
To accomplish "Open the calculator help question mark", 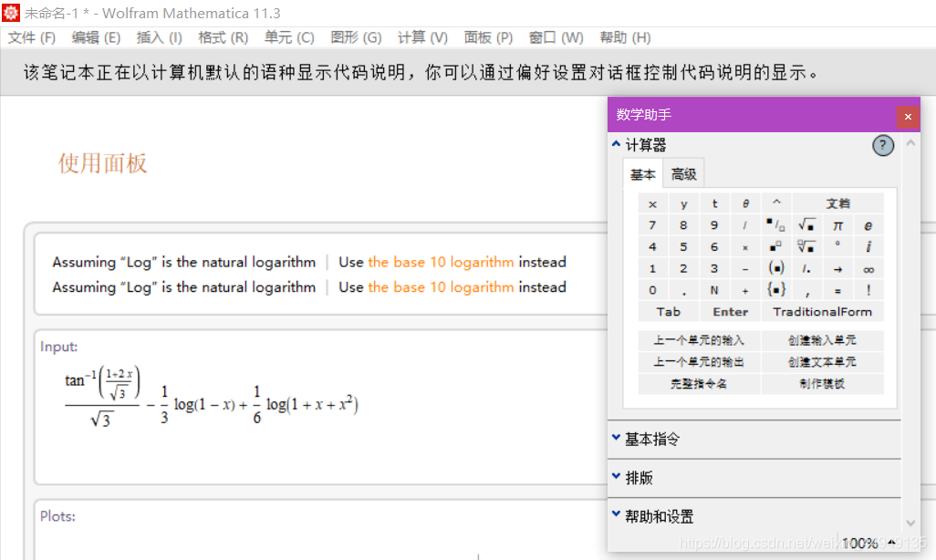I will pyautogui.click(x=883, y=145).
